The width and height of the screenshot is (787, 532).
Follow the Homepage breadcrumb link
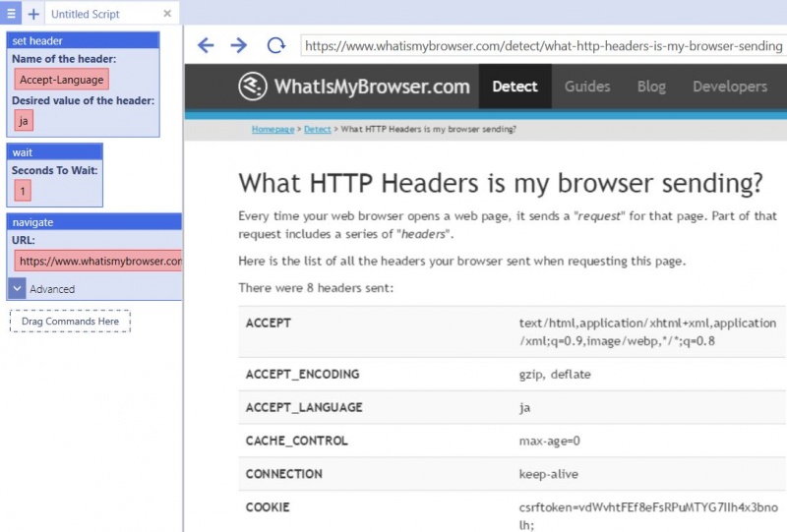[x=273, y=129]
